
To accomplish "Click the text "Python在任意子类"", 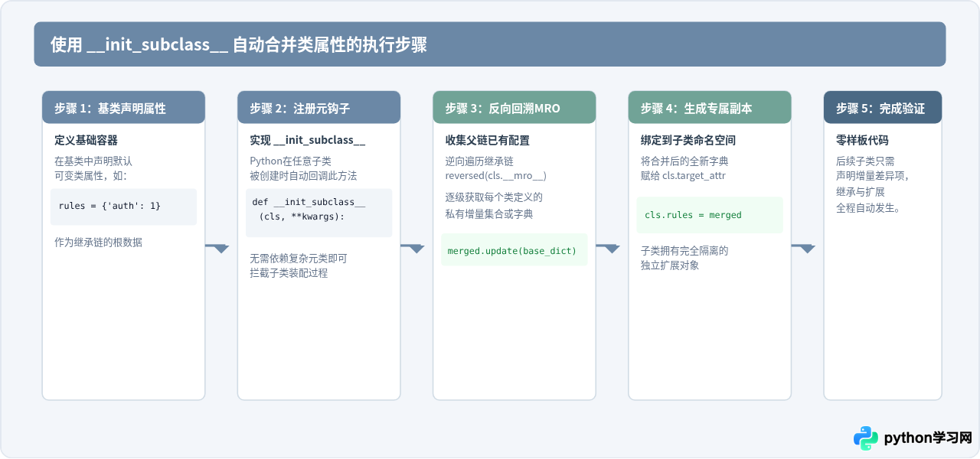I will (290, 161).
